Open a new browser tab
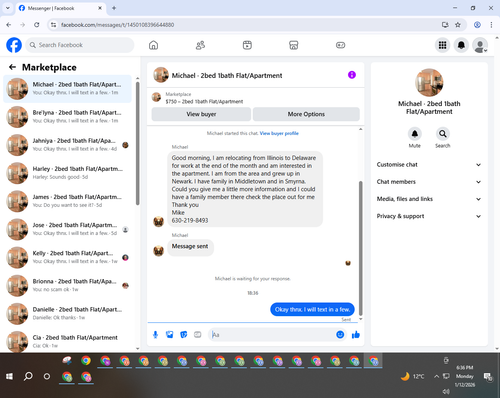 coord(114,8)
